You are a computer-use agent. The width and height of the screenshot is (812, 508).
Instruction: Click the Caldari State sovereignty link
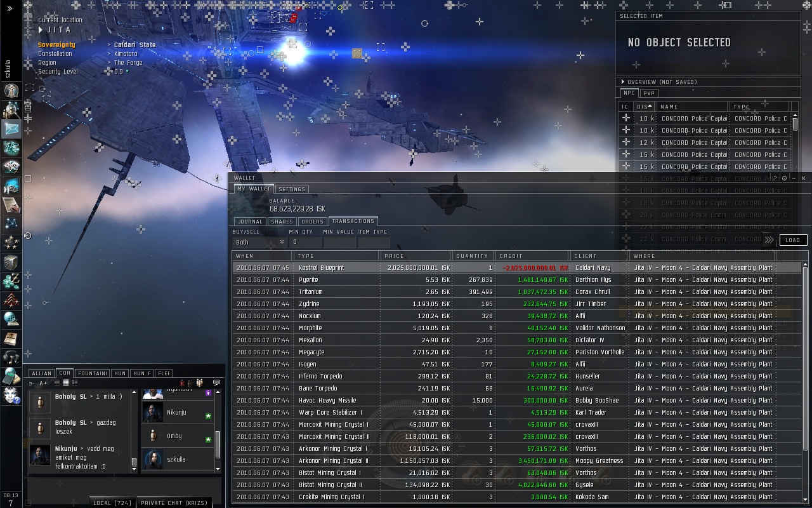tap(135, 45)
